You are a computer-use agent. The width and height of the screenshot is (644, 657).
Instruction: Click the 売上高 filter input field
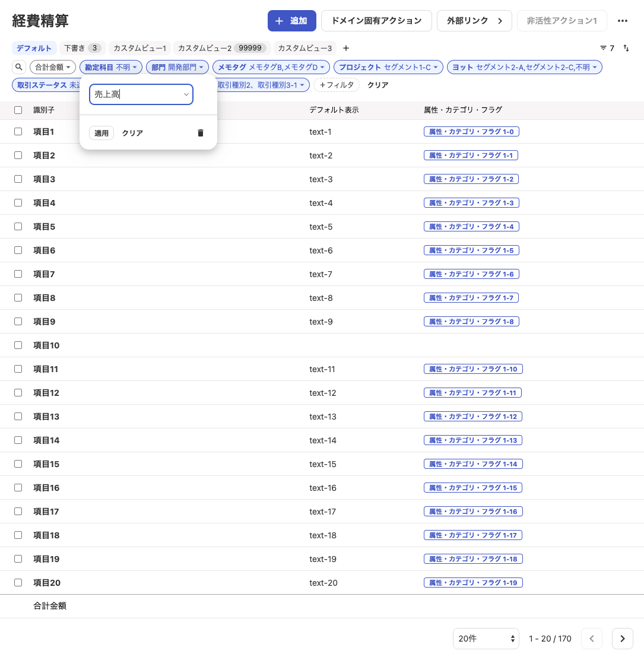pyautogui.click(x=141, y=94)
